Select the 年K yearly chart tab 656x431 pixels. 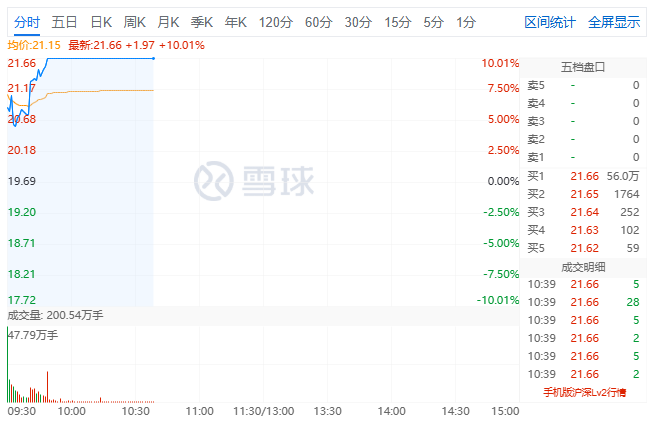[237, 22]
